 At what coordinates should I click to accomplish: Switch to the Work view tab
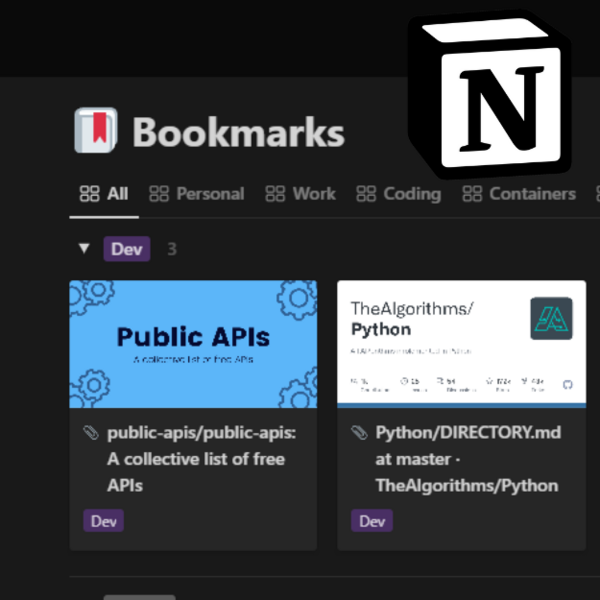pyautogui.click(x=300, y=194)
